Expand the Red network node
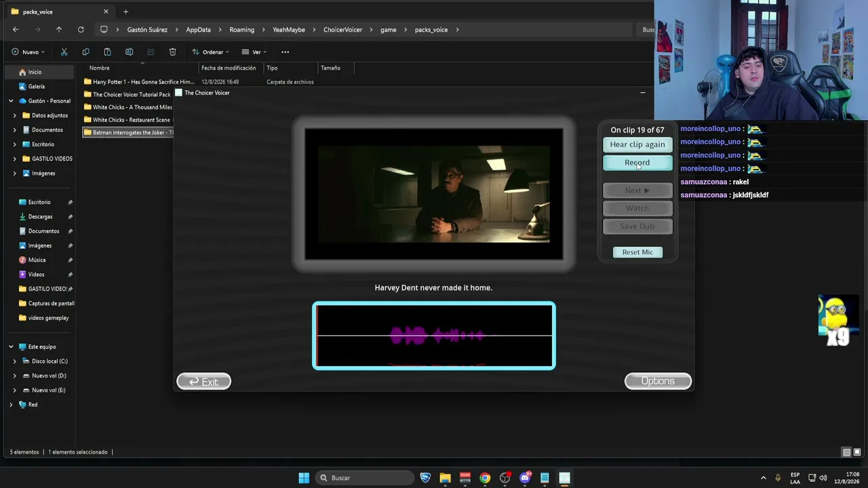 tap(11, 405)
